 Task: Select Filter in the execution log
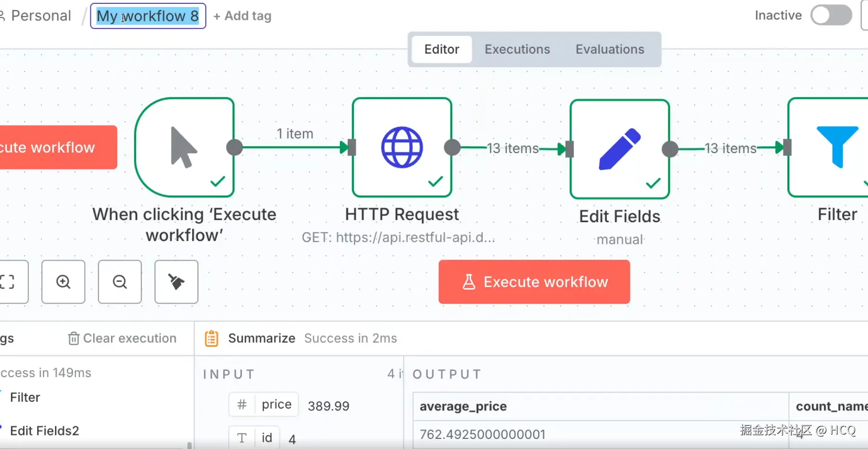click(25, 397)
